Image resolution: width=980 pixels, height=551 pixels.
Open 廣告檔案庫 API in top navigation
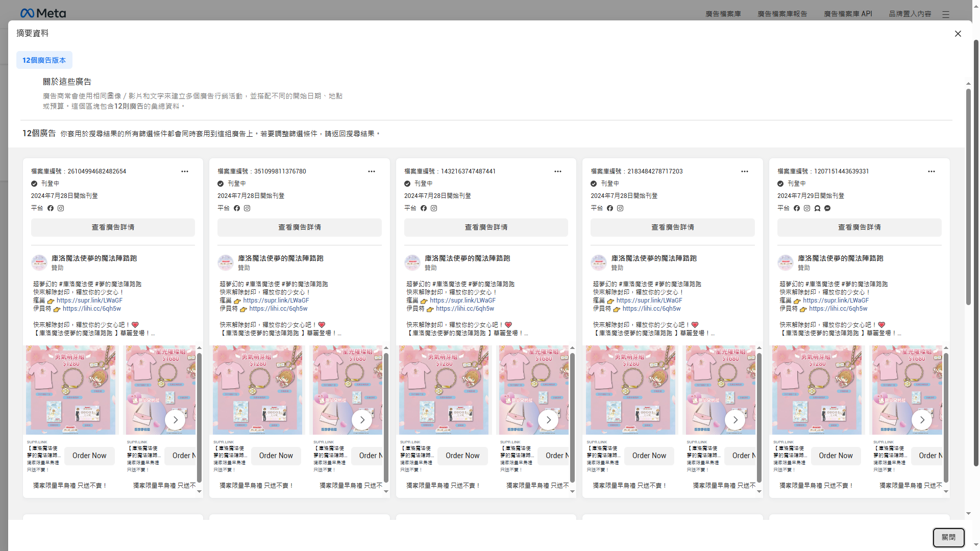[848, 14]
